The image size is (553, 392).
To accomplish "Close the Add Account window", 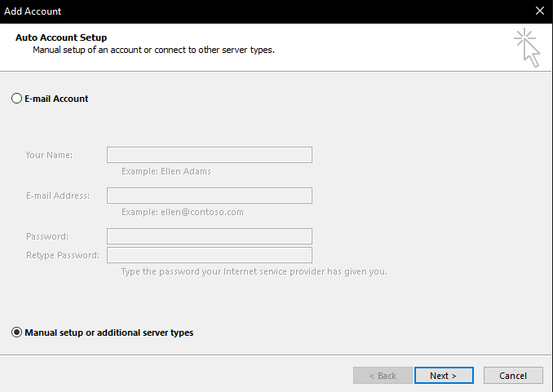I will 539,11.
